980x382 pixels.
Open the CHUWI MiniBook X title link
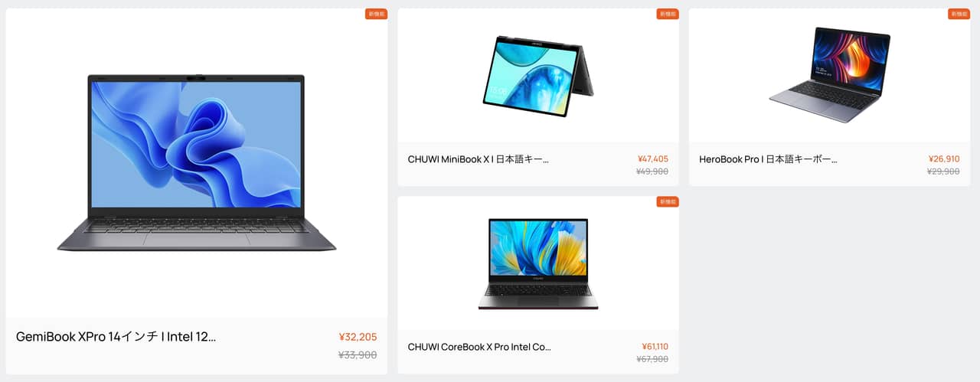click(479, 159)
